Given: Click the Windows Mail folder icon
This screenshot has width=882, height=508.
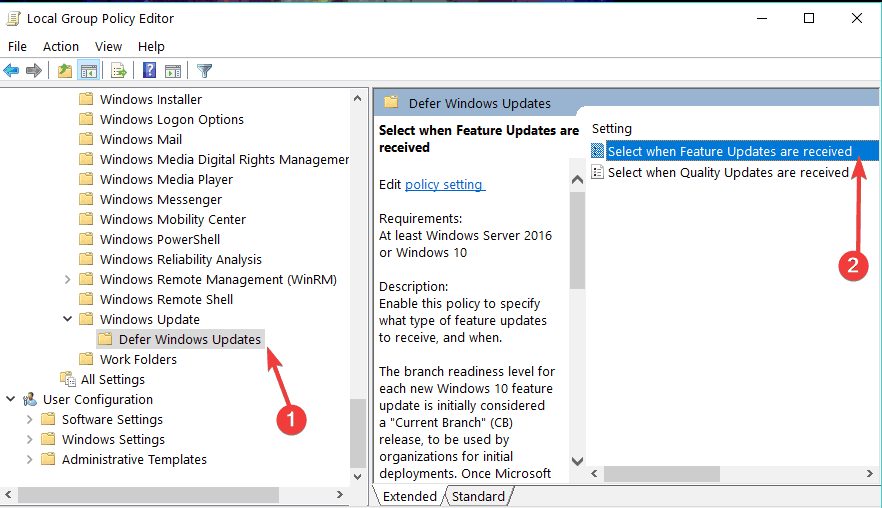Looking at the screenshot, I should coord(86,139).
